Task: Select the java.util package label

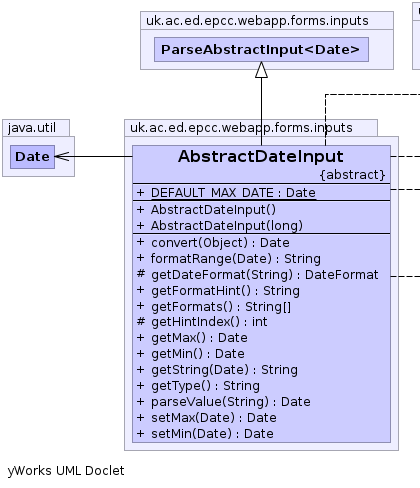Action: click(x=32, y=128)
